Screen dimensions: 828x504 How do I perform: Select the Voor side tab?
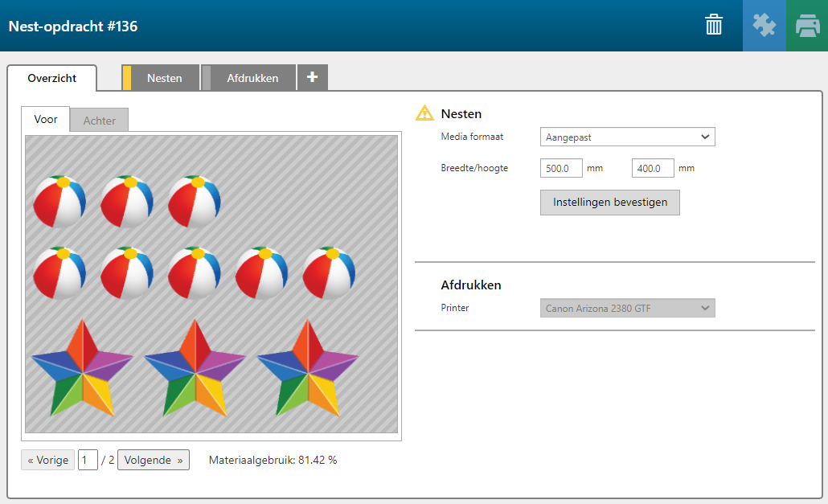coord(46,119)
